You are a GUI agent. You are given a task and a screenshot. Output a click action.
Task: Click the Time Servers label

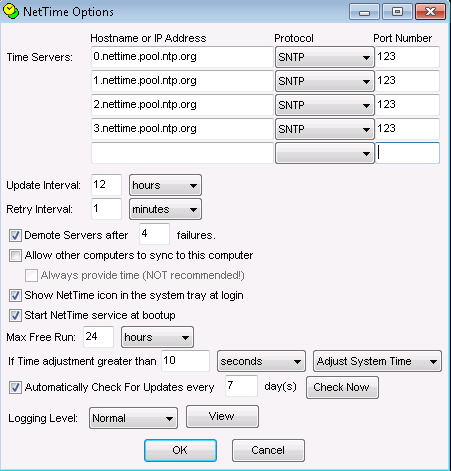pyautogui.click(x=39, y=57)
